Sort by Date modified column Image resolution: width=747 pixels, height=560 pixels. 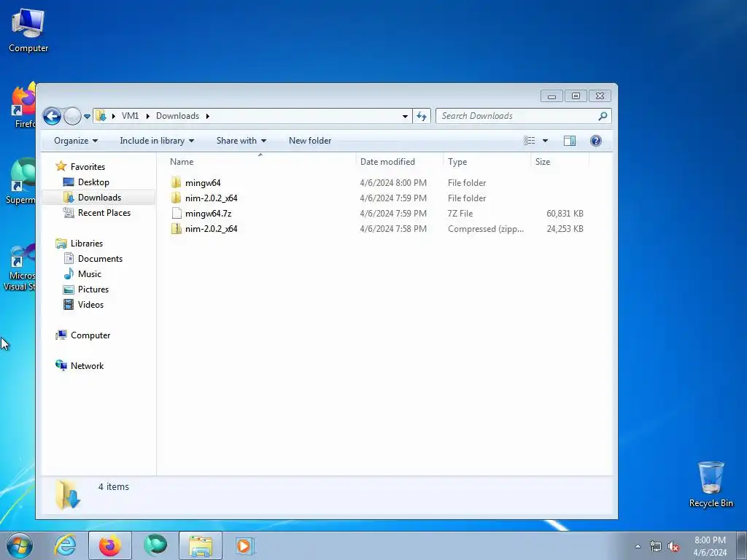399,162
